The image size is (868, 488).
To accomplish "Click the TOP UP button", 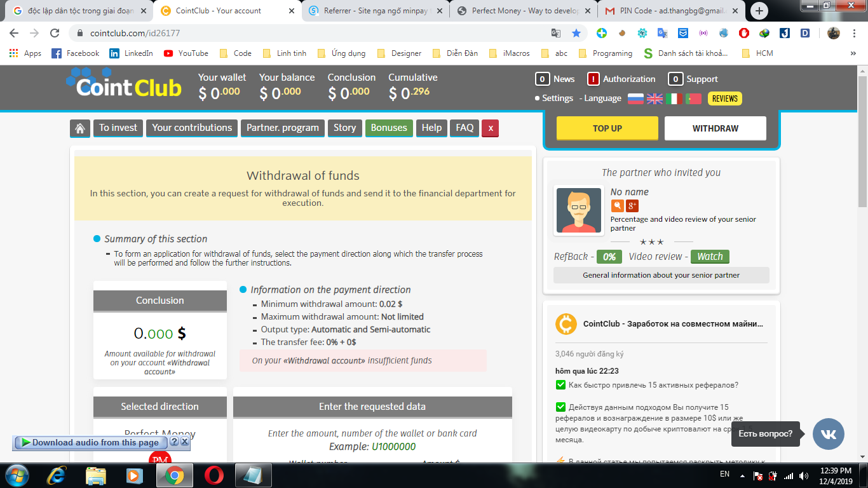I will click(607, 128).
